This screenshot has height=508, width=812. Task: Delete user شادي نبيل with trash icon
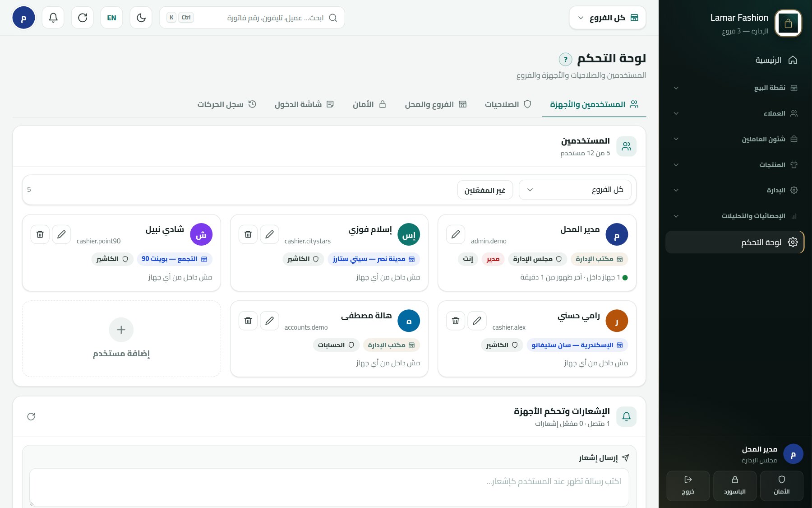coord(40,234)
